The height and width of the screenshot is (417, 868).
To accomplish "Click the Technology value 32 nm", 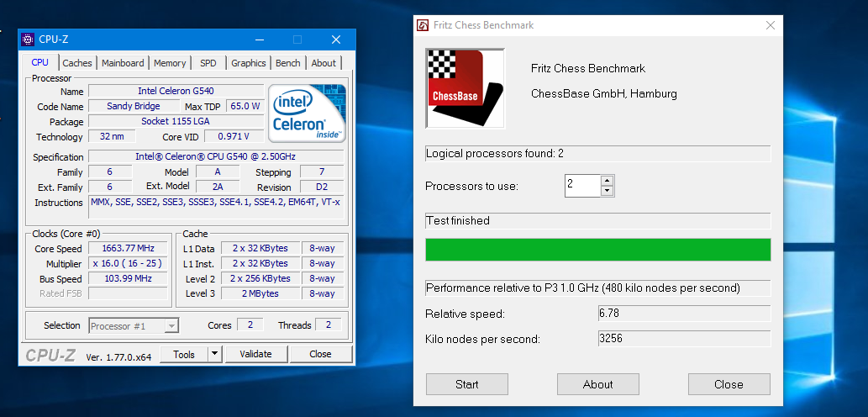I will pos(112,136).
